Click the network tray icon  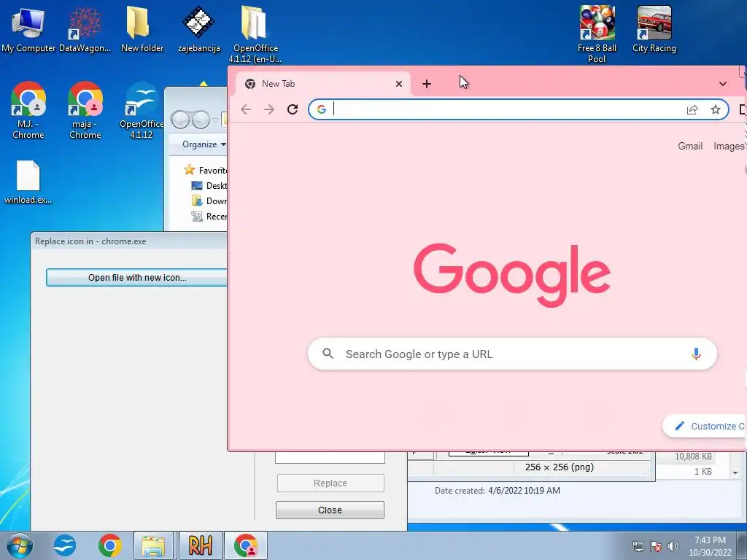click(638, 546)
